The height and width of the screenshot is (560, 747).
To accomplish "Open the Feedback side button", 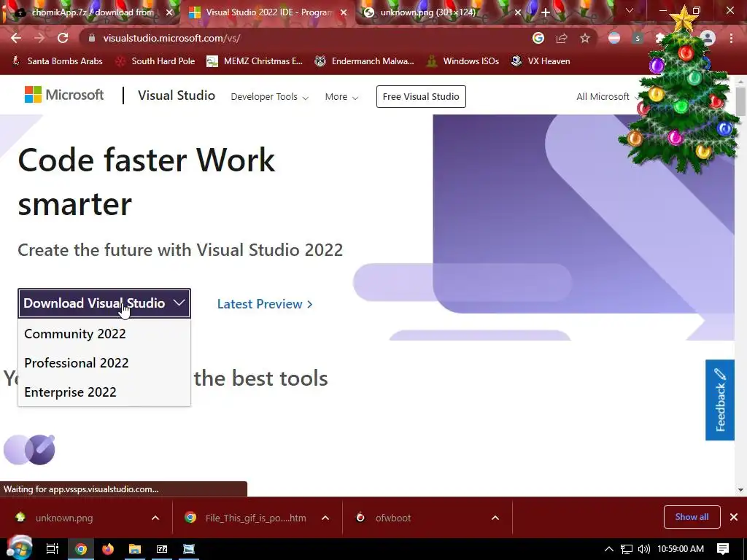I will click(x=720, y=400).
